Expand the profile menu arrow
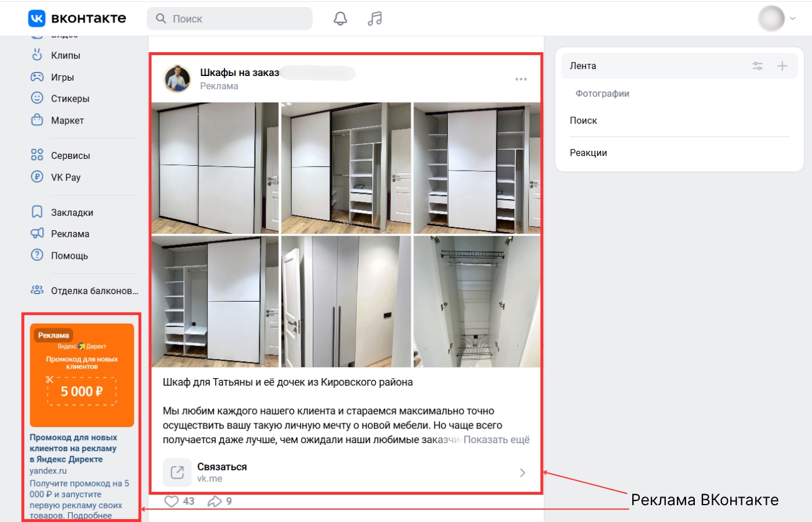The width and height of the screenshot is (812, 522). pyautogui.click(x=793, y=19)
